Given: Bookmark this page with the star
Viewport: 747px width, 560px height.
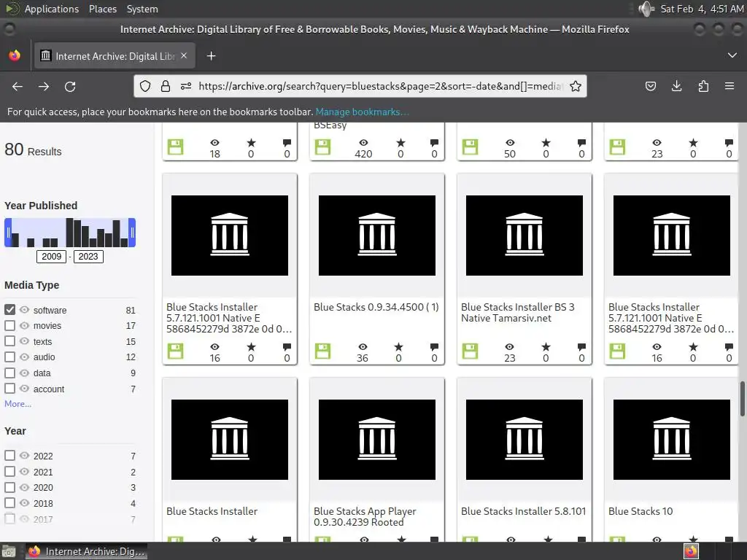Looking at the screenshot, I should click(576, 86).
